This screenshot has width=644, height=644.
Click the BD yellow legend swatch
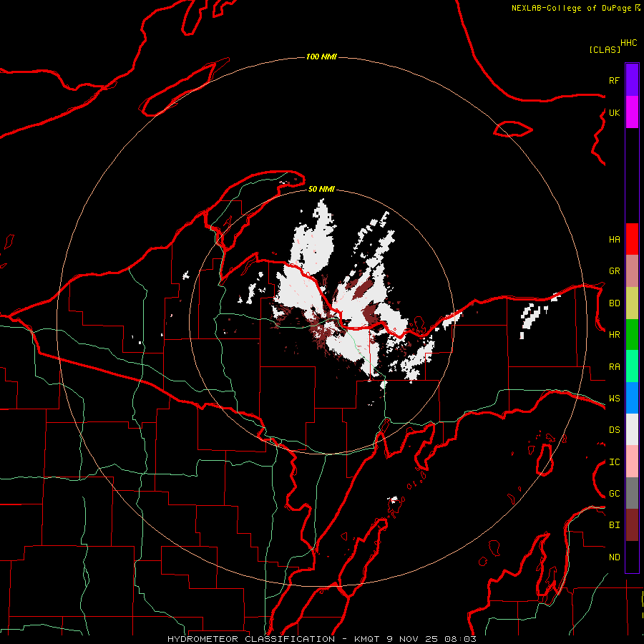pos(632,303)
